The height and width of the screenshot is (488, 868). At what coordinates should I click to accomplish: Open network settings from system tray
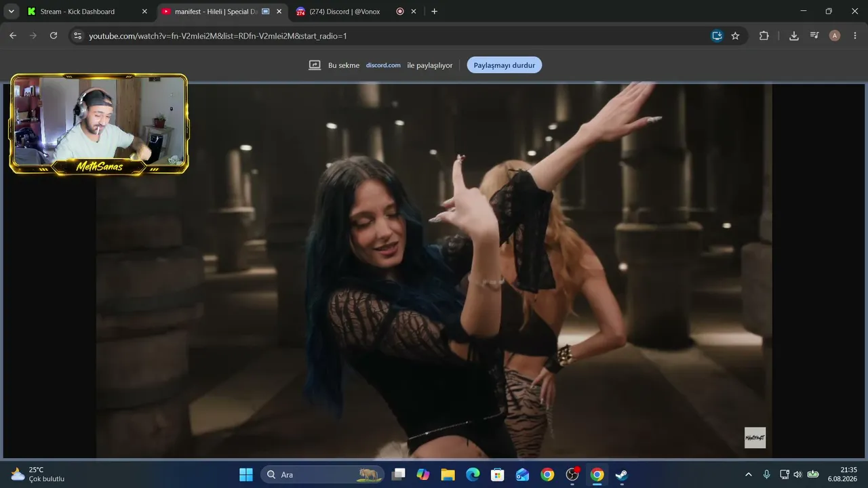tap(785, 474)
